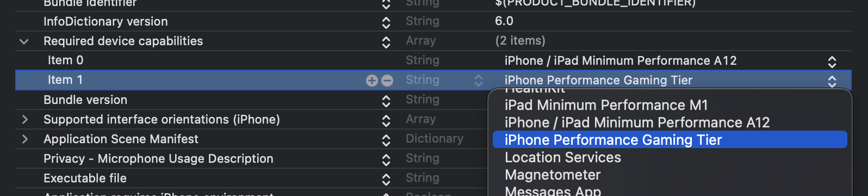Open key stepper for Privacy - Microphone Usage Description
The height and width of the screenshot is (196, 868).
386,160
